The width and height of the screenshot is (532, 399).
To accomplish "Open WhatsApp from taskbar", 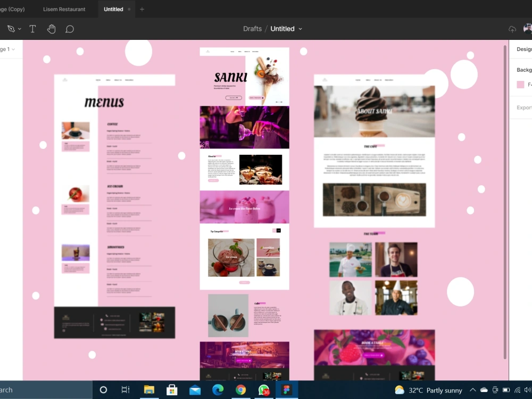I will [264, 390].
